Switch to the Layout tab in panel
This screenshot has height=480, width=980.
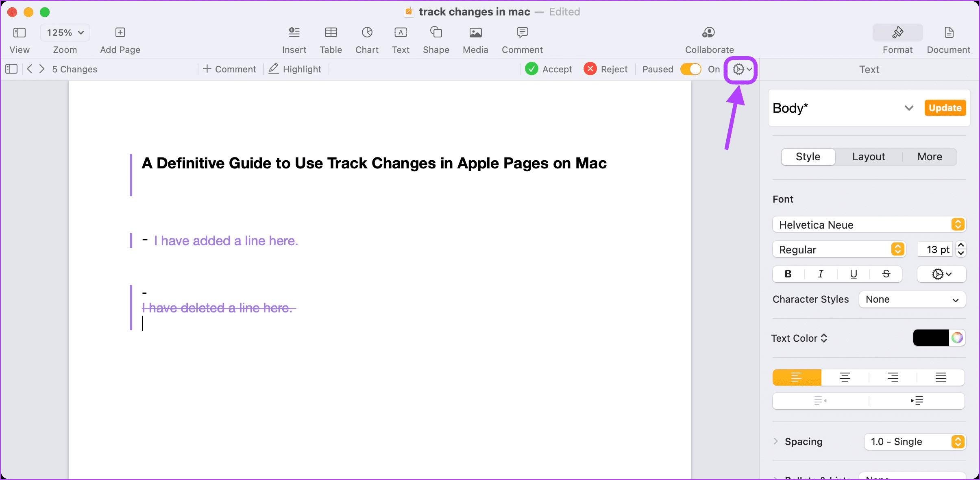(x=869, y=157)
